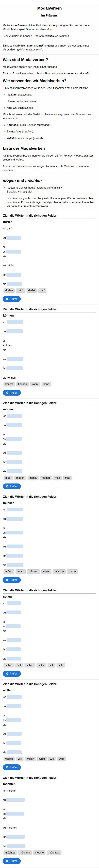Image resolution: width=99 pixels, height=868 pixels.
Task: Pick the "könnt" word chip
Action: pyautogui.click(x=35, y=384)
